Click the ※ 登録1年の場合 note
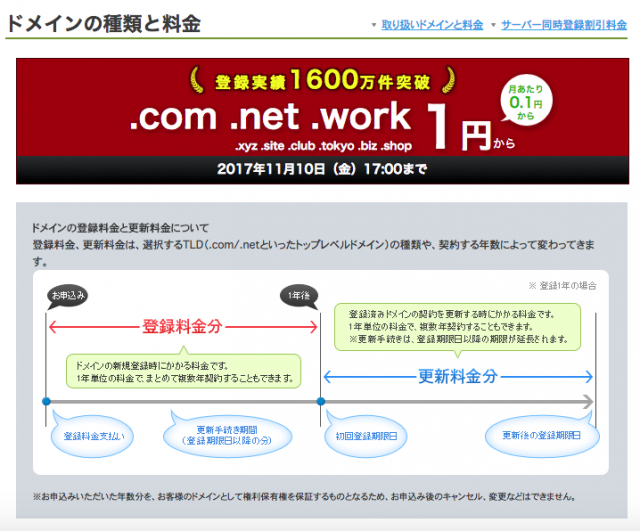640x531 pixels. (x=562, y=286)
